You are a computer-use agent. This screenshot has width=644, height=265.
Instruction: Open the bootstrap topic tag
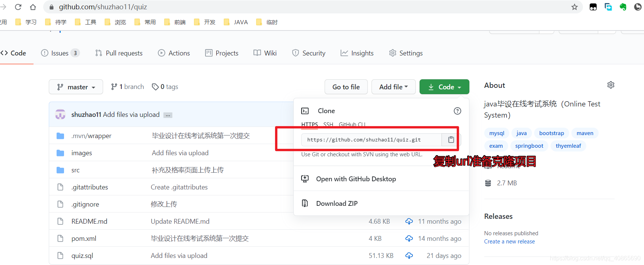click(x=551, y=133)
